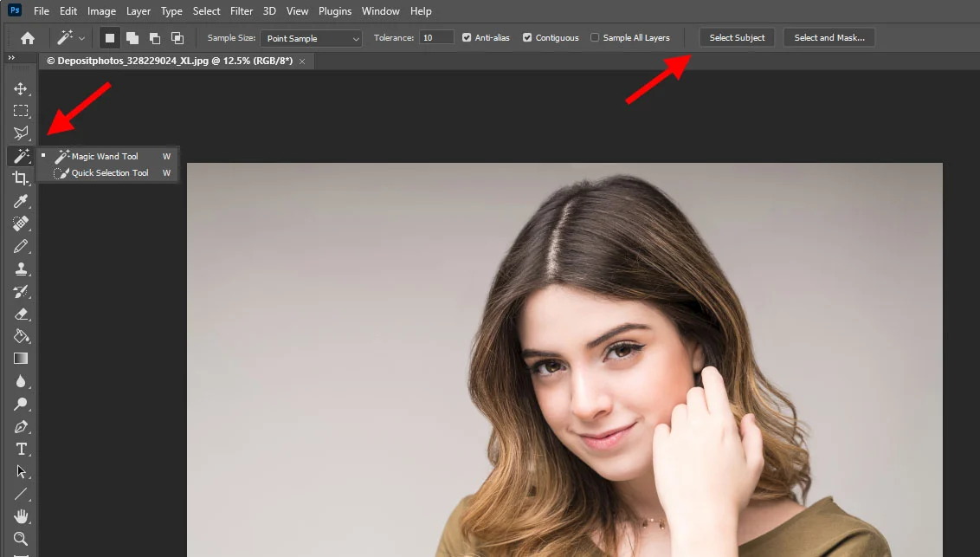
Task: Expand the Magic Wand tool preset picker
Action: point(81,38)
